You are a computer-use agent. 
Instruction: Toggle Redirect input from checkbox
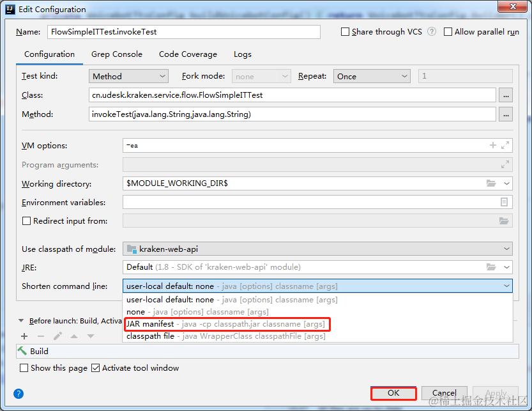click(x=26, y=221)
